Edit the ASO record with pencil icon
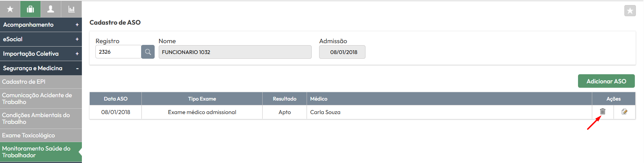Image resolution: width=644 pixels, height=163 pixels. coord(624,112)
